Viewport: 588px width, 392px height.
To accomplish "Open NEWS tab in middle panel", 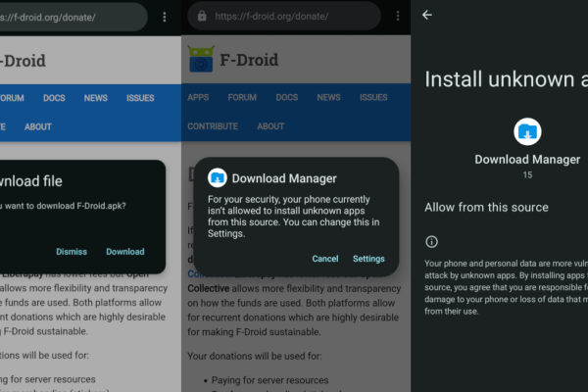I will (x=328, y=98).
